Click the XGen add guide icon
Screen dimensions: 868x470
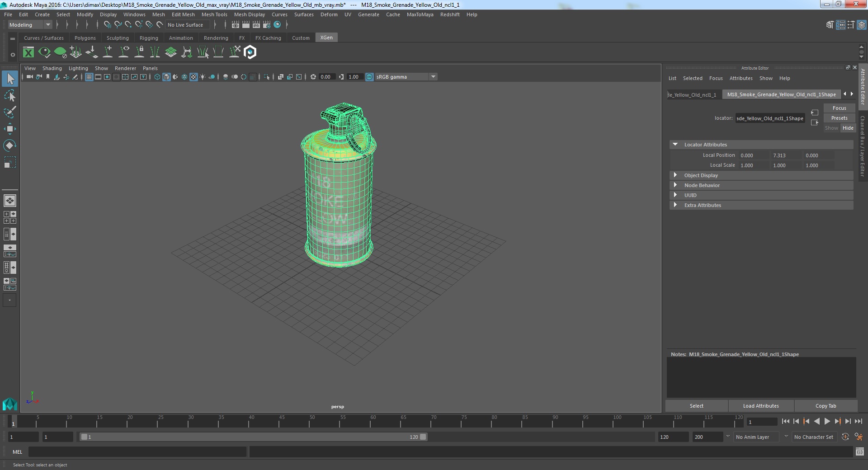(108, 52)
